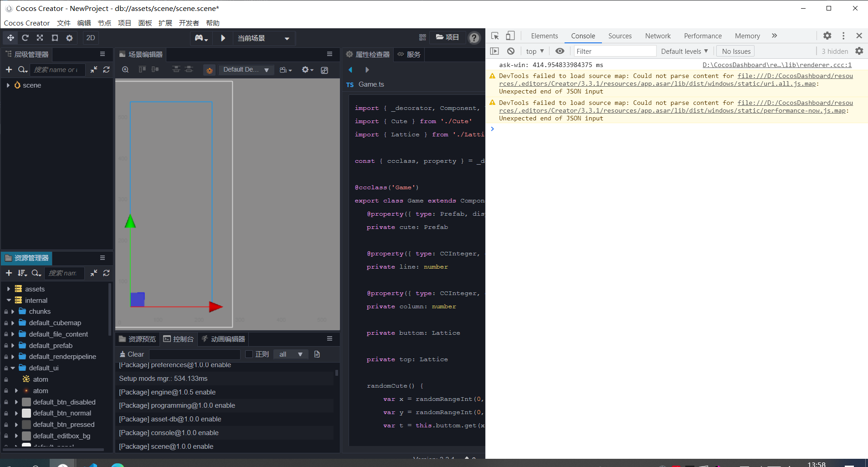This screenshot has width=868, height=467.
Task: Refresh the assets panel
Action: (x=107, y=273)
